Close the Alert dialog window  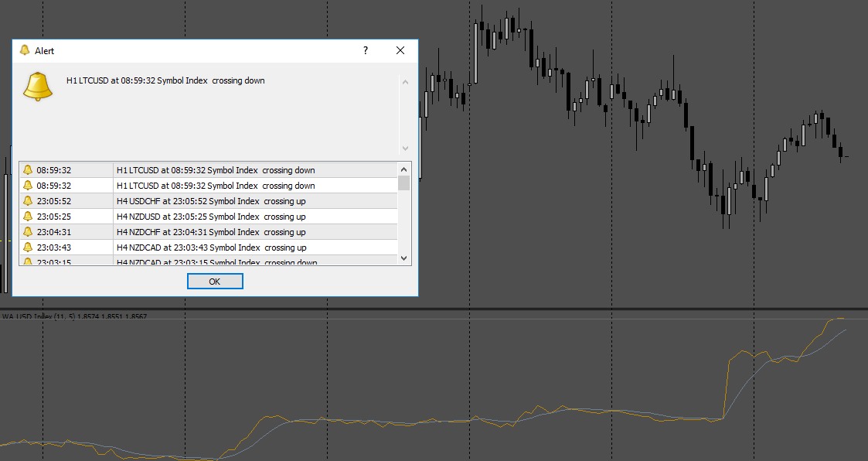point(400,50)
